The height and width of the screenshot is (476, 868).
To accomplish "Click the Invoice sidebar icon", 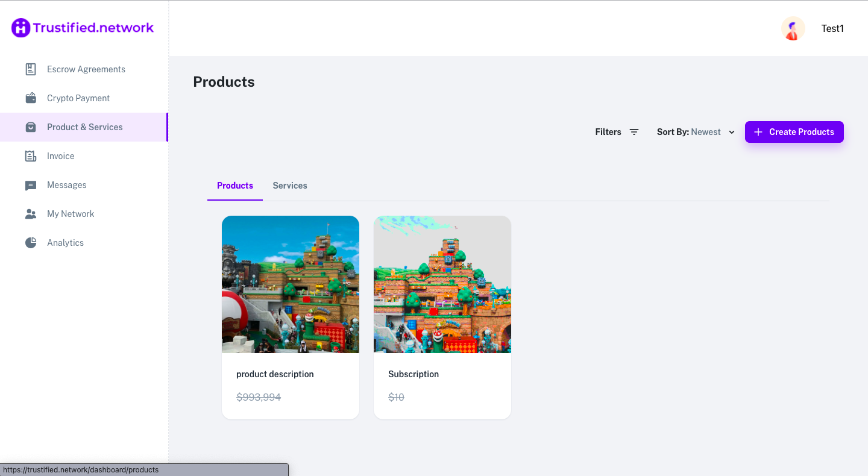I will pos(31,156).
